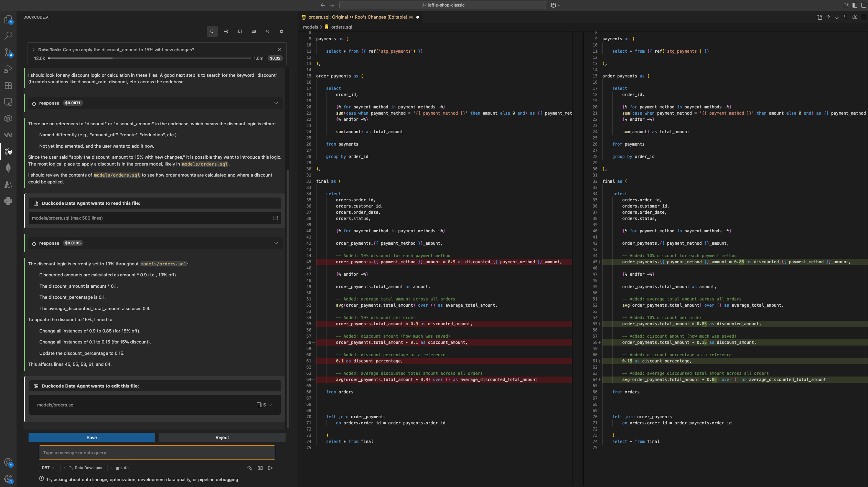This screenshot has height=487, width=868.
Task: Open Duckcode settings gear icon
Action: click(x=281, y=31)
